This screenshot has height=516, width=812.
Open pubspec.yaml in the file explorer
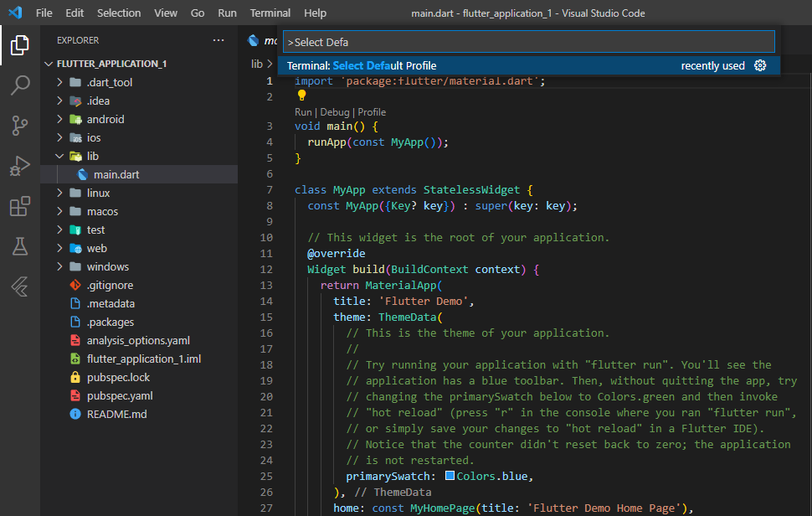pyautogui.click(x=119, y=395)
